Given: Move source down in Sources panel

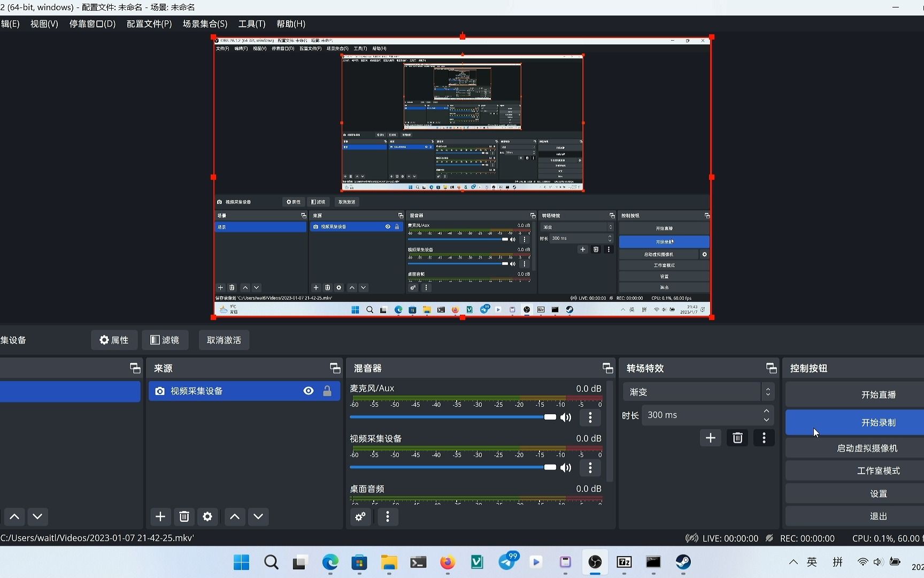Looking at the screenshot, I should [x=258, y=516].
